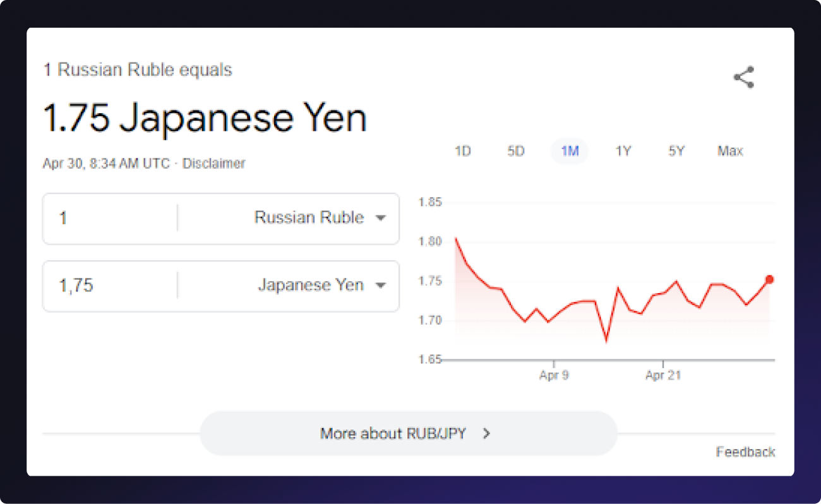Show the 1Y chart view

click(623, 152)
